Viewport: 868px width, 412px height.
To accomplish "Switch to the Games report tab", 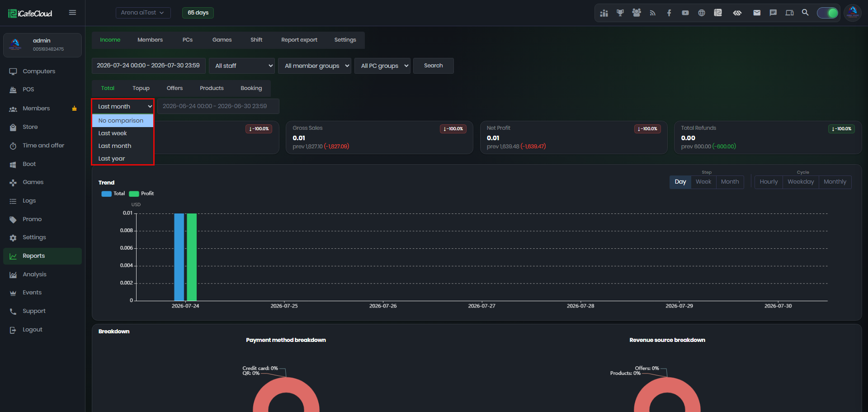I will coord(222,40).
